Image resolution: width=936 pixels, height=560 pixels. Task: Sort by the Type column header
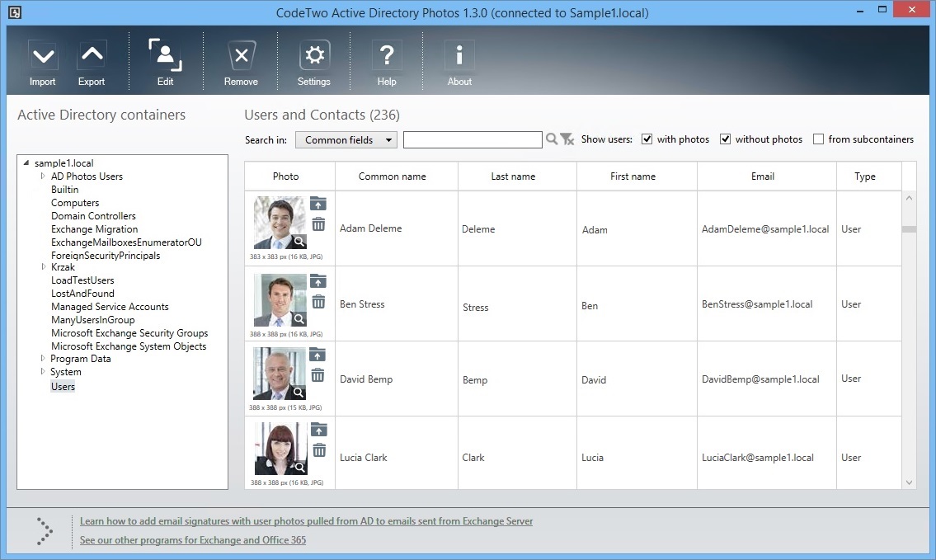coord(868,176)
